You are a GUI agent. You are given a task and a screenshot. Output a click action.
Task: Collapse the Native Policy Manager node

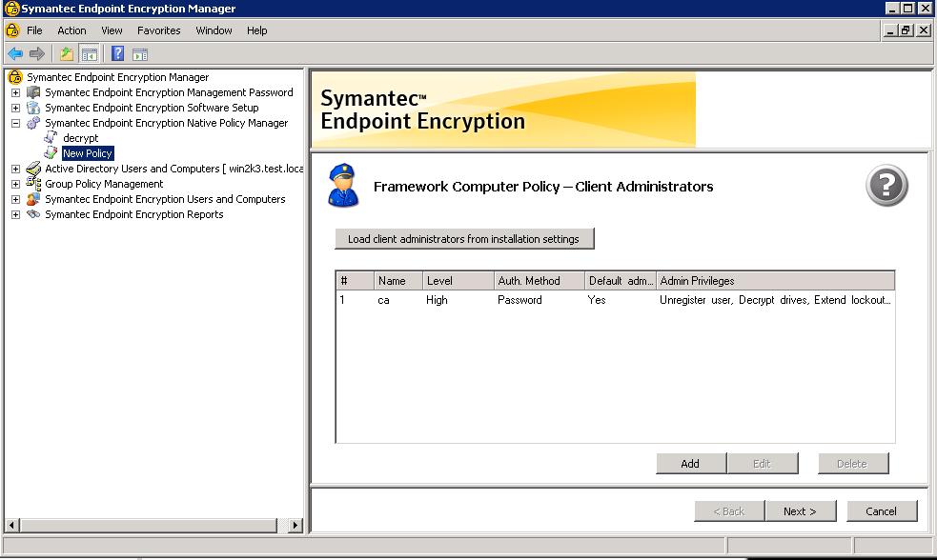tap(15, 123)
